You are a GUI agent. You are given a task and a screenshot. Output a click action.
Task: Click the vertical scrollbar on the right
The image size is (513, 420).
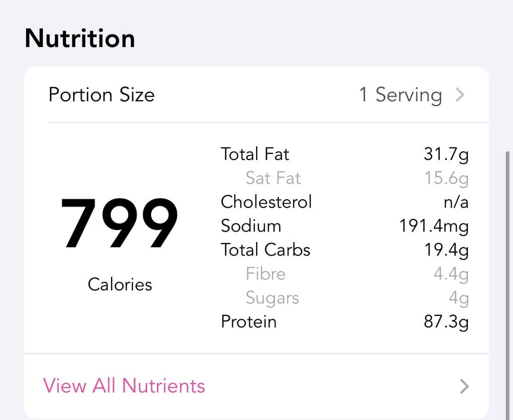tap(508, 285)
